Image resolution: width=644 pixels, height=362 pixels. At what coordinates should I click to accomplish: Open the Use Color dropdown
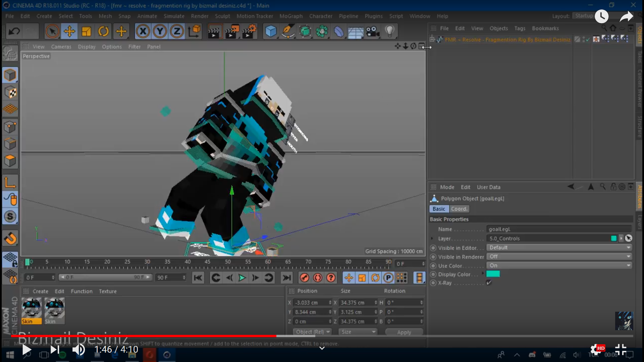point(559,265)
